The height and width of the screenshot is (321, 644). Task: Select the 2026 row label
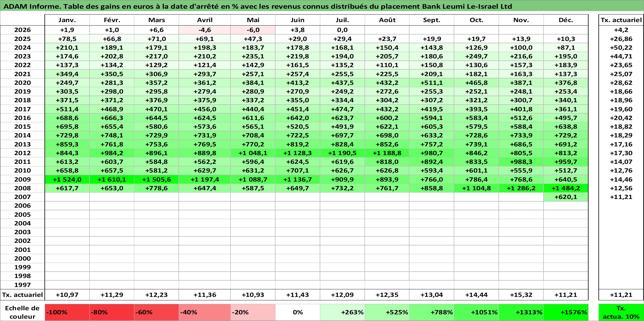click(x=22, y=30)
